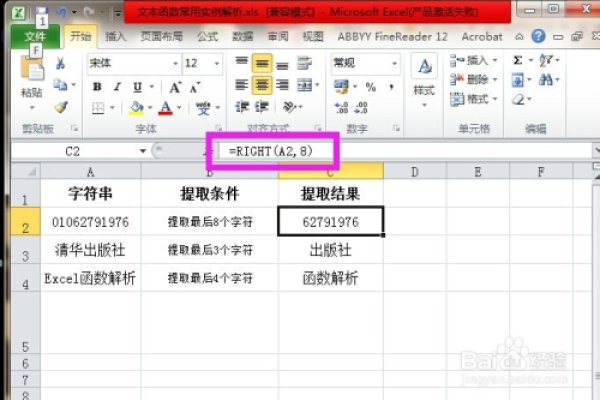This screenshot has height=400, width=600.
Task: Toggle Italic formatting
Action: [x=117, y=87]
